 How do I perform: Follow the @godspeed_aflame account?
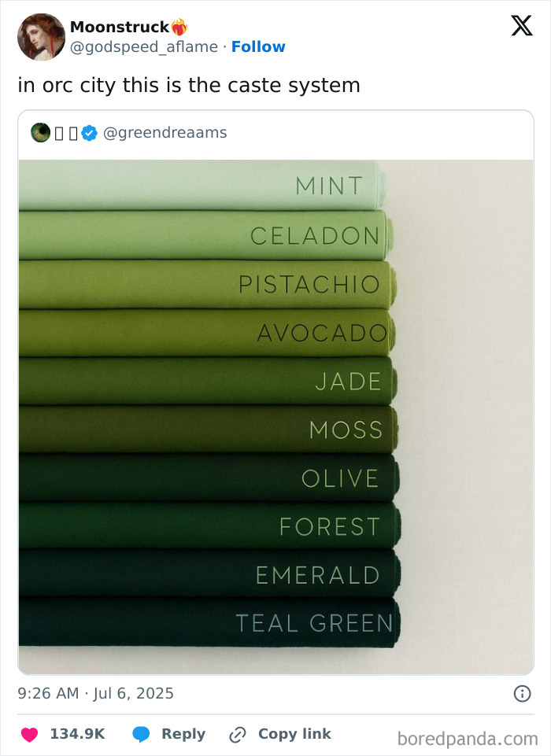coord(259,46)
